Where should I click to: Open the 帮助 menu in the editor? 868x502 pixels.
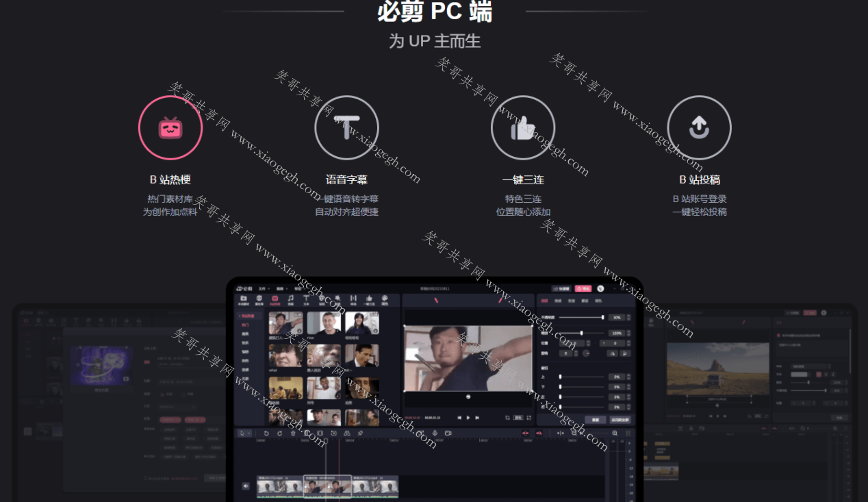point(298,289)
